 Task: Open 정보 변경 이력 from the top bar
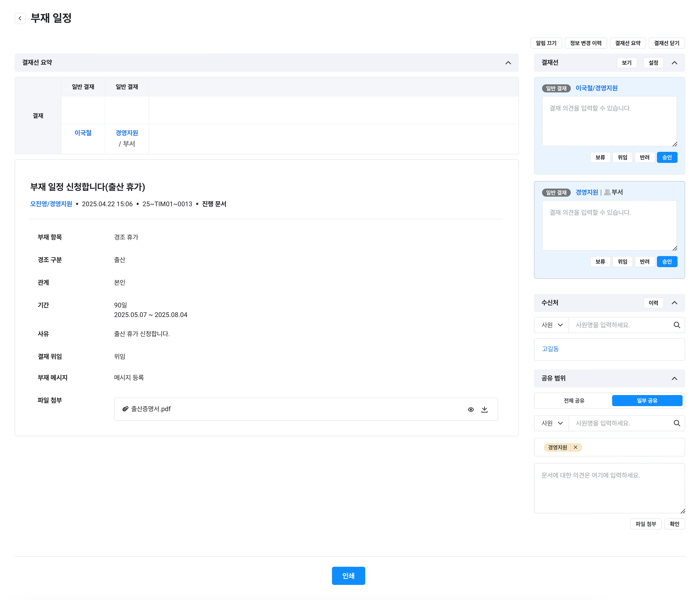point(585,43)
